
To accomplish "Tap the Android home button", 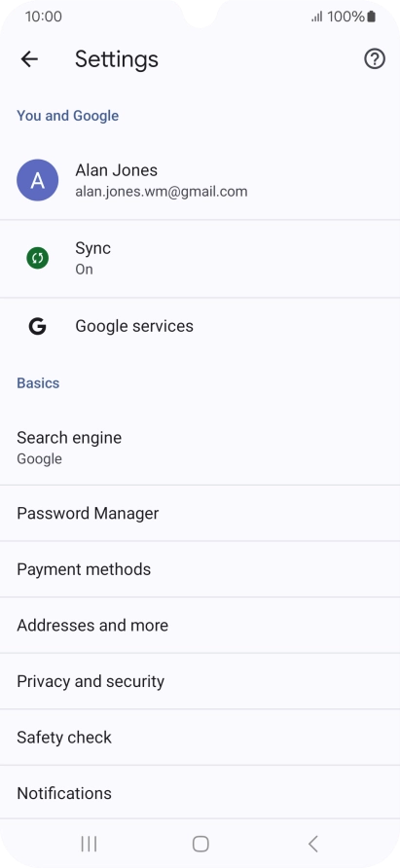I will (x=200, y=844).
